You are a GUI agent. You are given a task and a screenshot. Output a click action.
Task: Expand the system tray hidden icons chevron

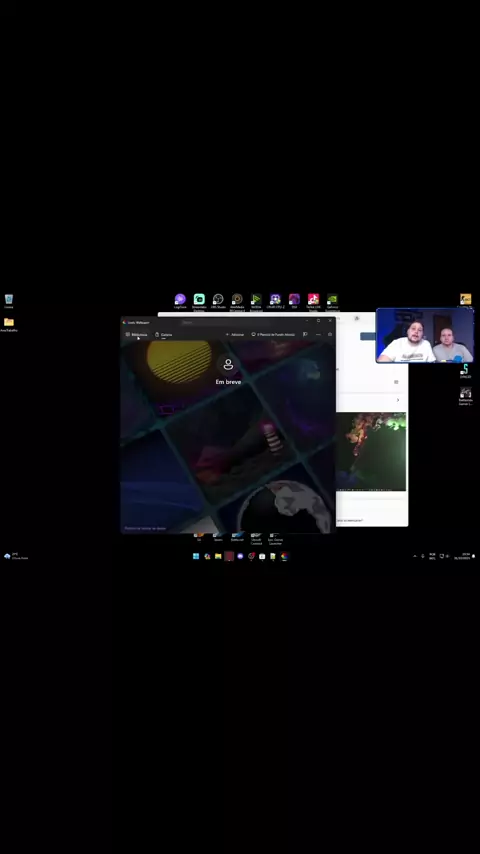(x=415, y=556)
